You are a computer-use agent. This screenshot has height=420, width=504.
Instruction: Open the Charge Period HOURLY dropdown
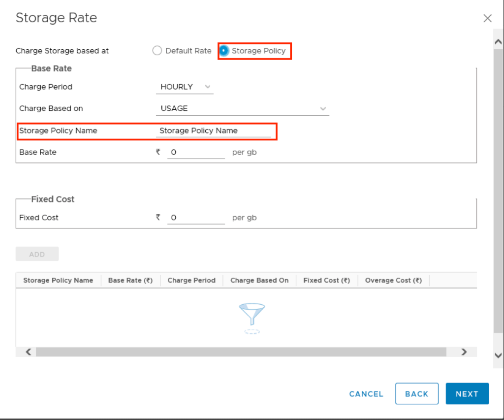[x=185, y=87]
